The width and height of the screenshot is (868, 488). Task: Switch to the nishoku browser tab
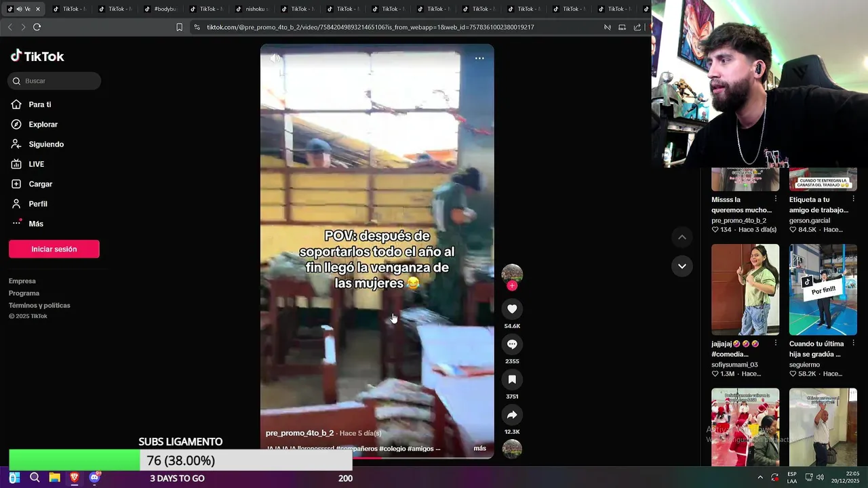click(x=252, y=9)
